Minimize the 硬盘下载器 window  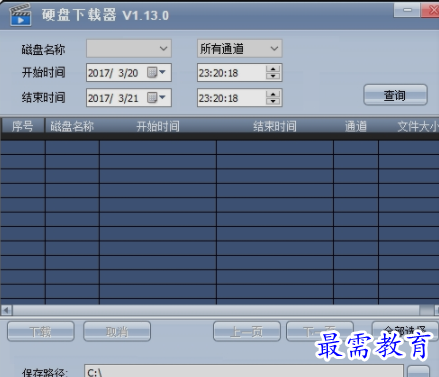(x=407, y=10)
